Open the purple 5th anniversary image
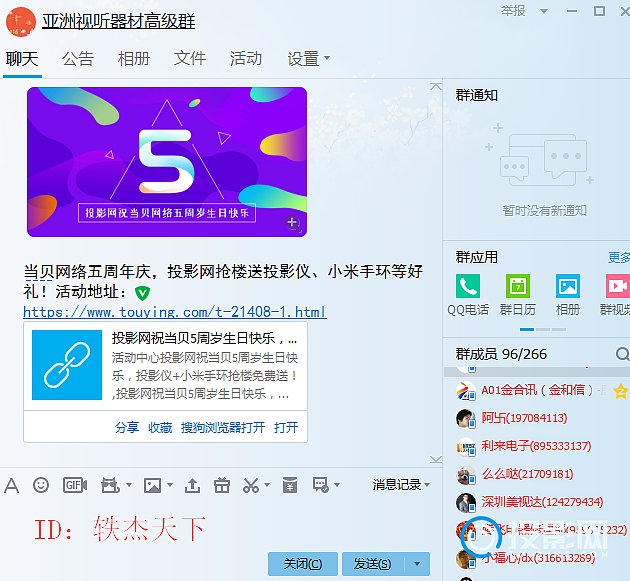 [167, 162]
